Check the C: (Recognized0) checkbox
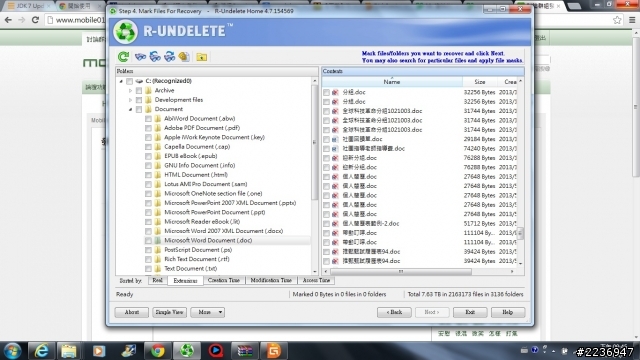 tap(129, 81)
